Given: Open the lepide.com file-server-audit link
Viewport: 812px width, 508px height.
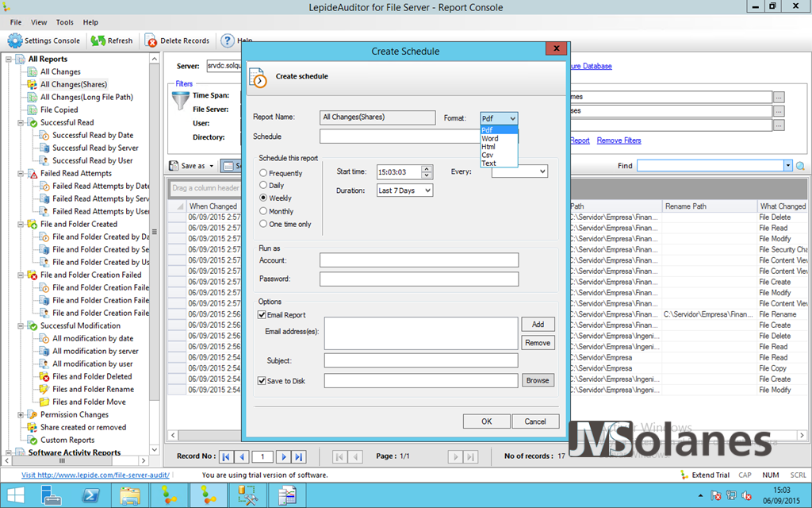Looking at the screenshot, I should 95,475.
